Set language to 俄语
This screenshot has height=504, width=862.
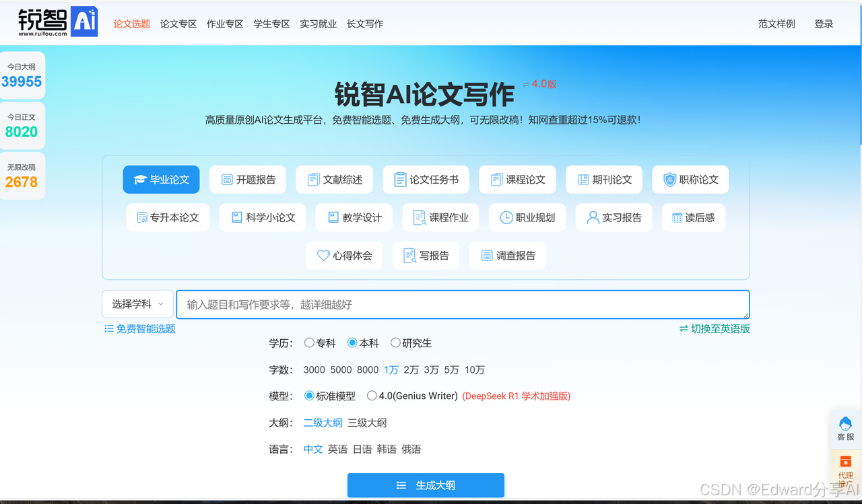click(411, 449)
